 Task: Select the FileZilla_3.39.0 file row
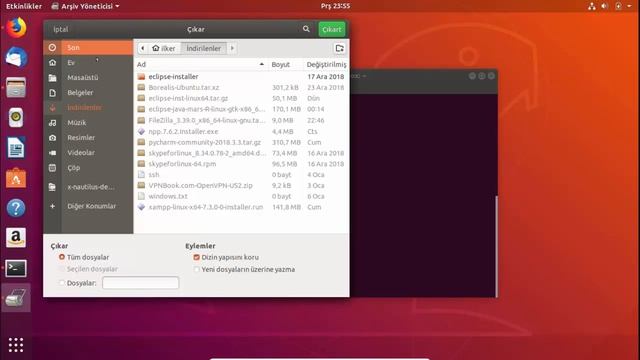(x=241, y=120)
